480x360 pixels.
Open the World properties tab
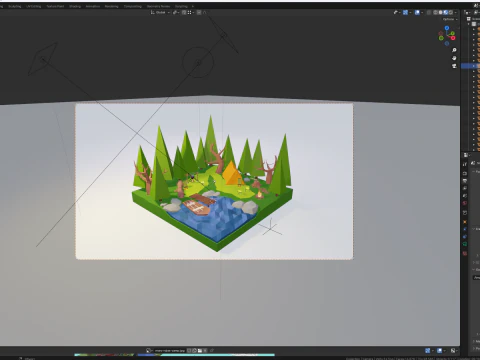[465, 203]
